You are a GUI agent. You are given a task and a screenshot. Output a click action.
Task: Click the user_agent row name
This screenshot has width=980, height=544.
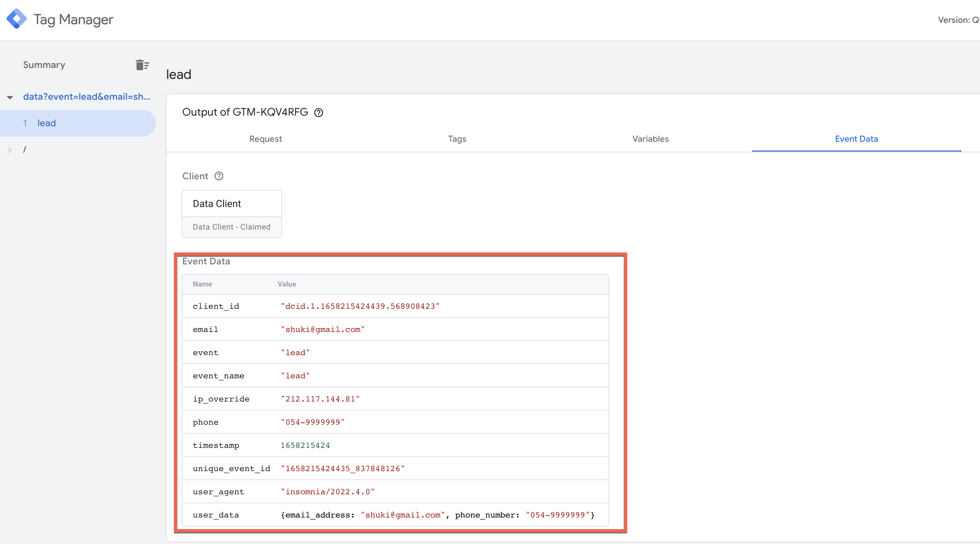218,492
